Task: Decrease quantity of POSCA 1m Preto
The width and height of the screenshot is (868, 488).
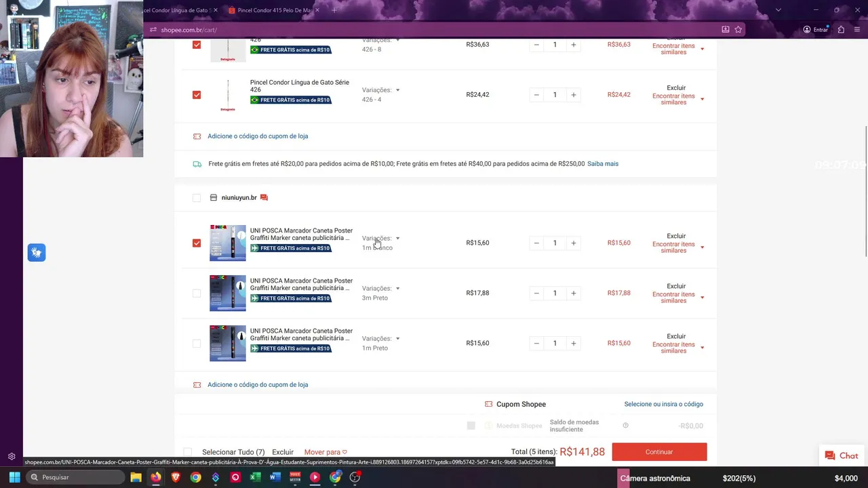Action: coord(536,343)
